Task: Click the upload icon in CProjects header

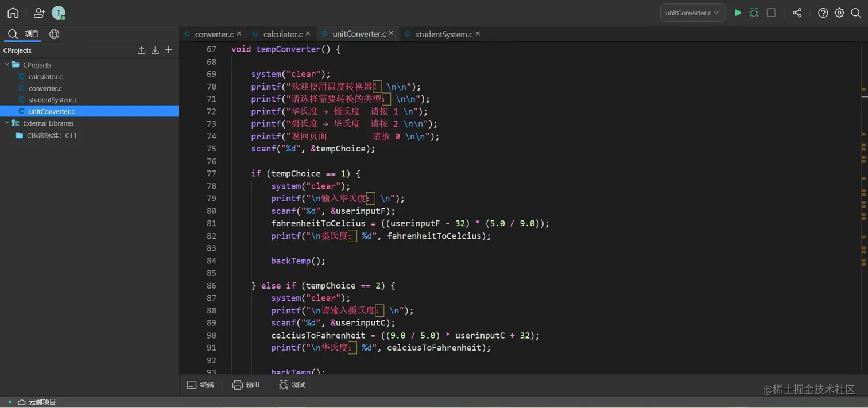Action: 141,50
